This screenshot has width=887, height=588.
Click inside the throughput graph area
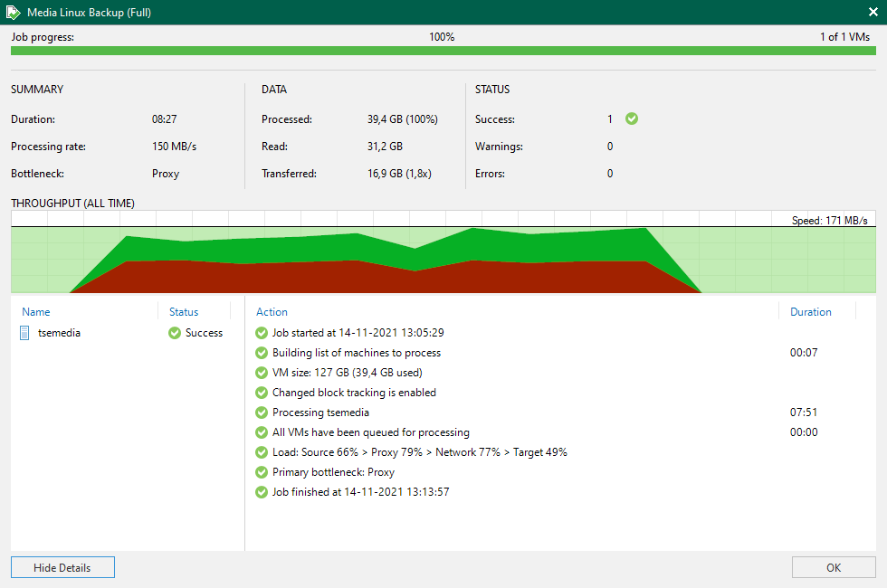pos(443,258)
